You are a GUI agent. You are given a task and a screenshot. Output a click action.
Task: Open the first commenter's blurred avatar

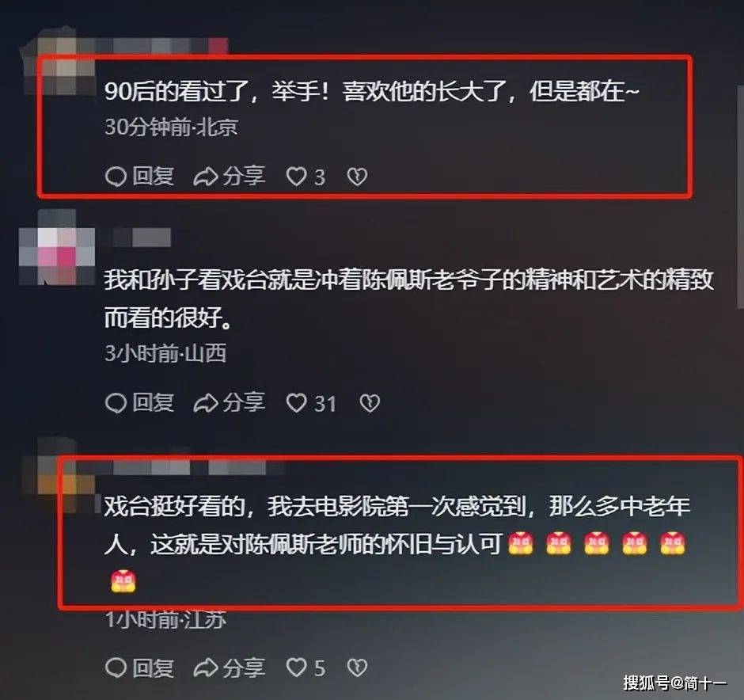point(59,62)
